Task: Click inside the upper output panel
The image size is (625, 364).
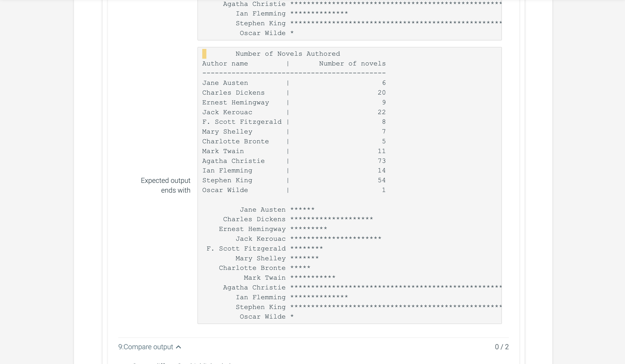Action: point(347,20)
